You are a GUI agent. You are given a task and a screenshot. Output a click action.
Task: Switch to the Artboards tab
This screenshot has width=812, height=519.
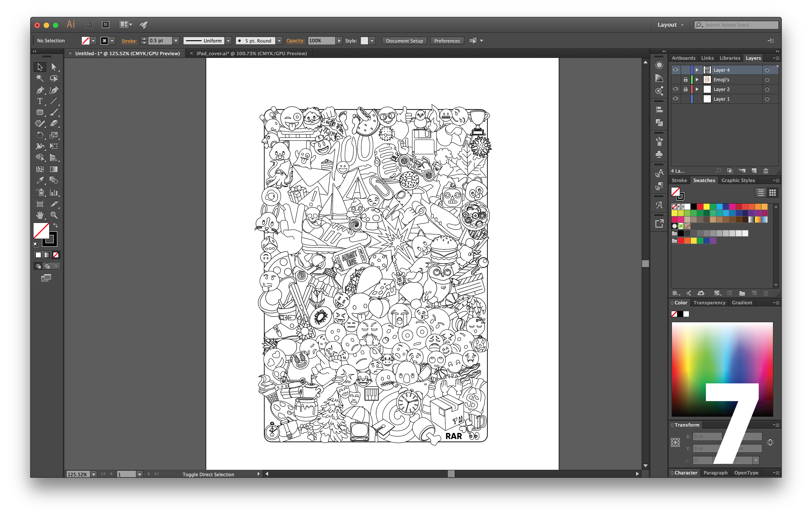683,58
